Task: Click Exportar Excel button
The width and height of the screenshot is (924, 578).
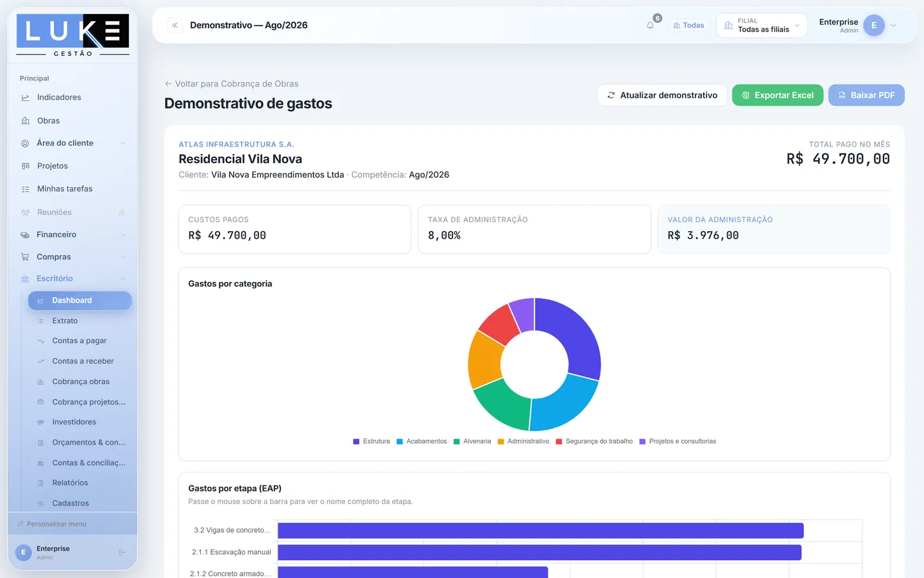Action: pos(778,95)
